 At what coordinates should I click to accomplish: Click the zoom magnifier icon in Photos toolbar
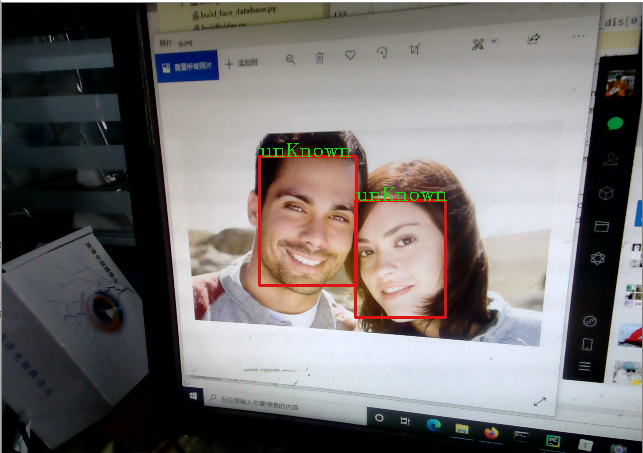[290, 59]
